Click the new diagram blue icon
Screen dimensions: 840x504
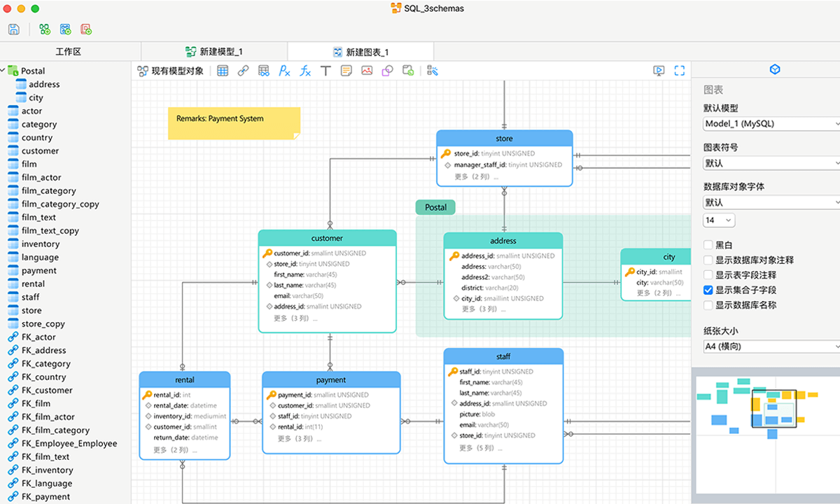tap(66, 29)
